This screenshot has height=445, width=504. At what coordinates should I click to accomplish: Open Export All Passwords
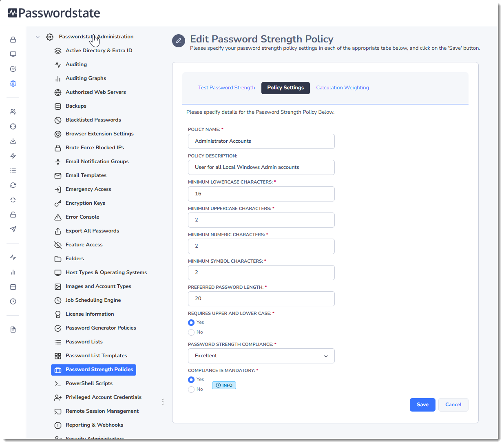pos(92,231)
